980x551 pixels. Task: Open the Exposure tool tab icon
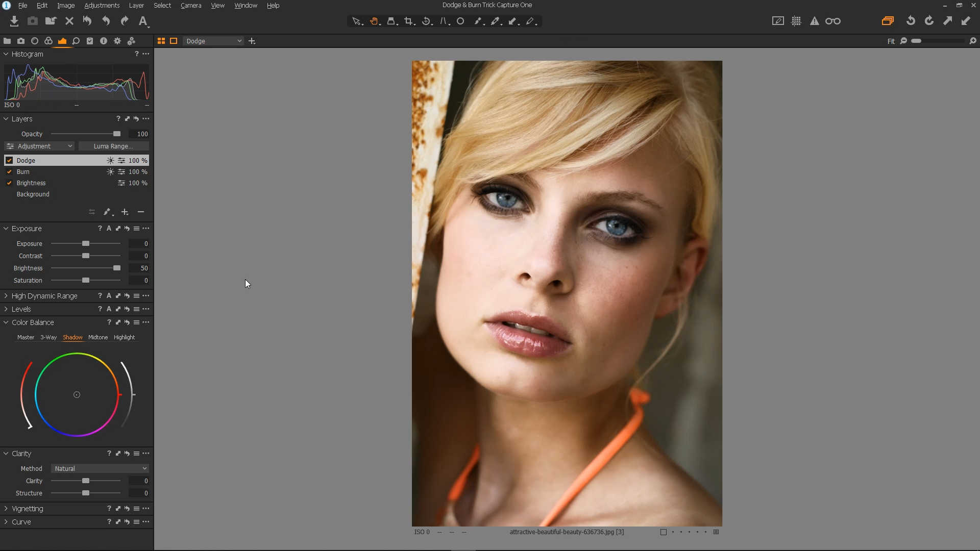point(62,41)
